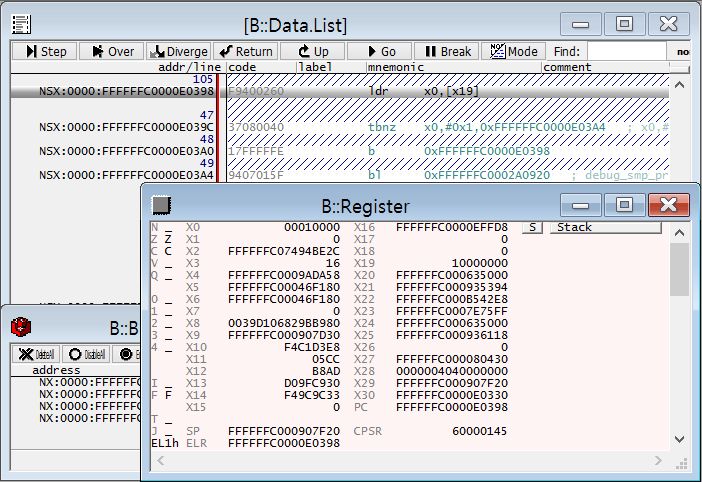The height and width of the screenshot is (482, 702).
Task: Click the Disable All breakpoints button
Action: click(86, 354)
